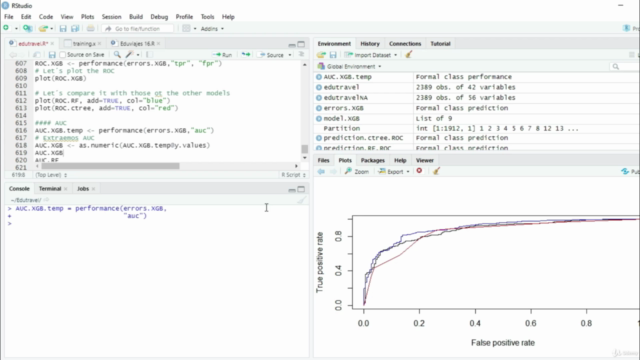Open the Top Level scope selector
Image resolution: width=640 pixels, height=360 pixels.
click(x=51, y=175)
